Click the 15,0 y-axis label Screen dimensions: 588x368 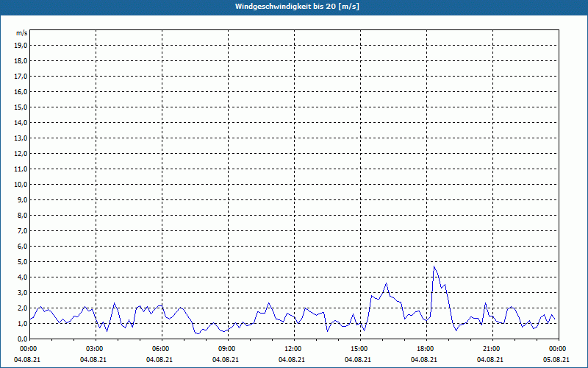point(21,107)
